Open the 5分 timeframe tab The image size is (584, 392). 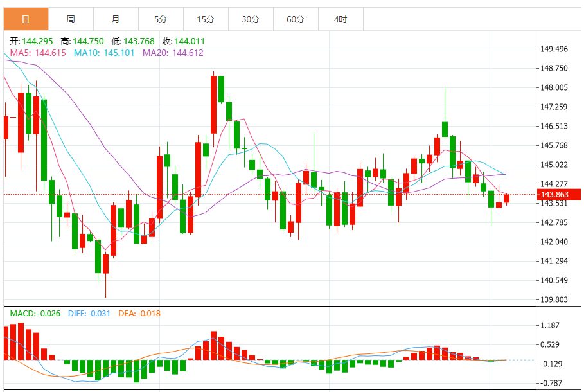[161, 19]
